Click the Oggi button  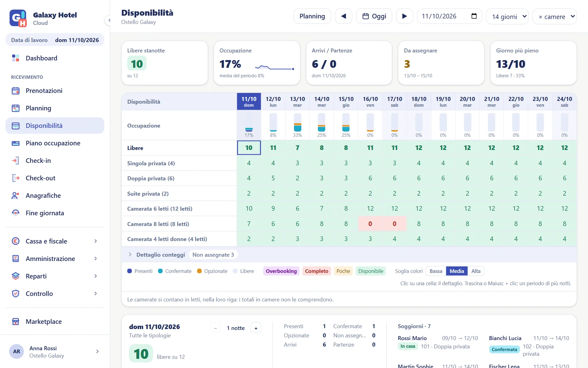click(374, 16)
